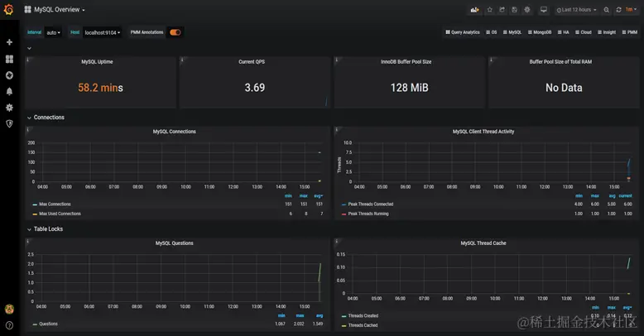Image resolution: width=644 pixels, height=336 pixels.
Task: Click the 58.2 mins uptime value
Action: [x=101, y=88]
